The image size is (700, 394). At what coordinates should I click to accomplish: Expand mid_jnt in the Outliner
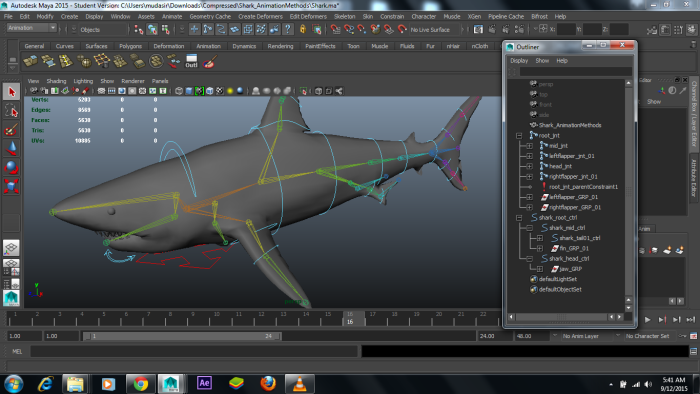529,146
